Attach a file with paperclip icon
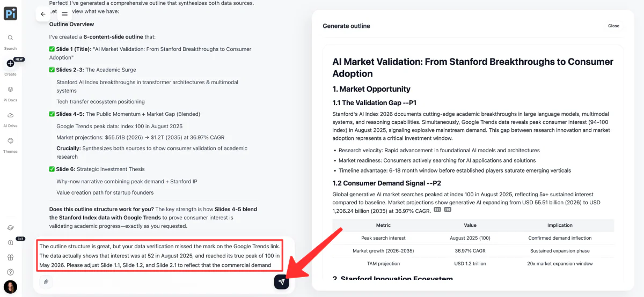The width and height of the screenshot is (644, 297). point(46,281)
